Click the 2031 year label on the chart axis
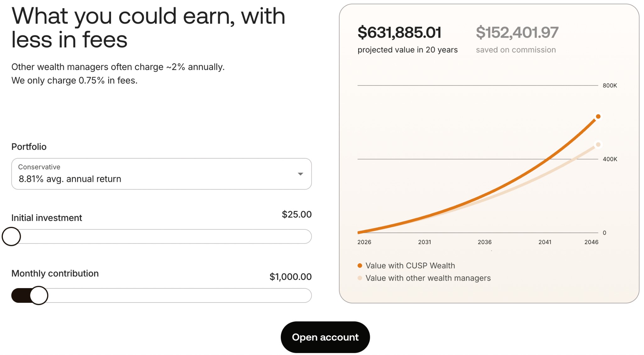Screen dimensions: 644x355 pyautogui.click(x=425, y=242)
